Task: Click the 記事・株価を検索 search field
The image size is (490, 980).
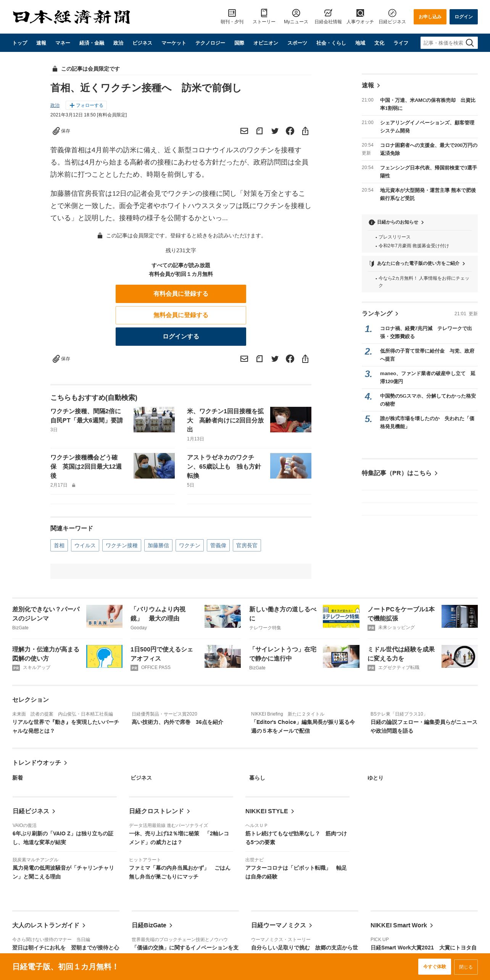Action: pos(443,43)
